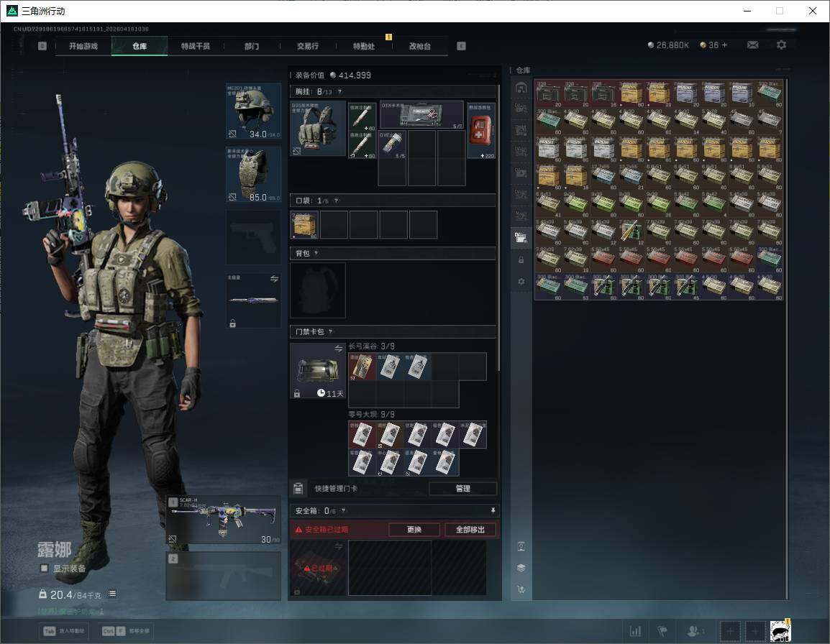This screenshot has width=830, height=644.
Task: Select the empty secondary weapon slot 2
Action: coord(223,576)
